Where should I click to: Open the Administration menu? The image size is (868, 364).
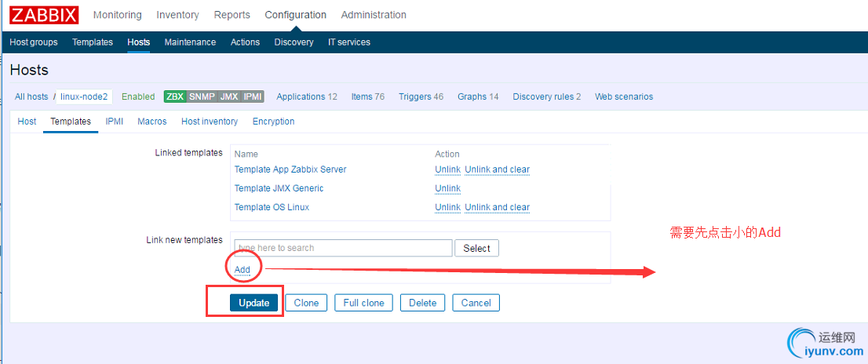374,15
